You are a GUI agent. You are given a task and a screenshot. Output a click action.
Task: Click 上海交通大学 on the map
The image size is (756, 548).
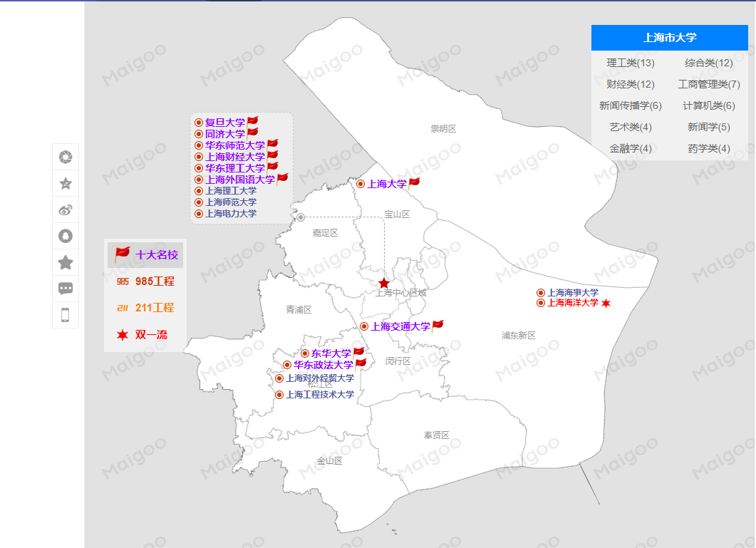[x=400, y=326]
